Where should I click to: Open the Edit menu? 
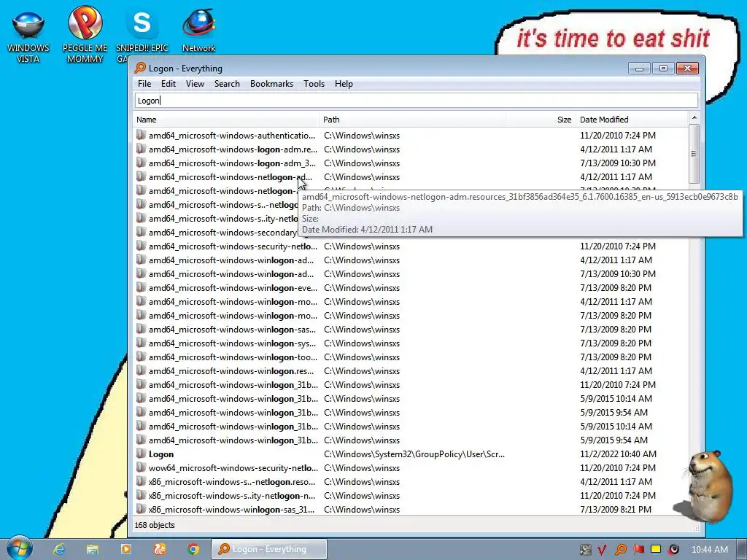pyautogui.click(x=169, y=84)
